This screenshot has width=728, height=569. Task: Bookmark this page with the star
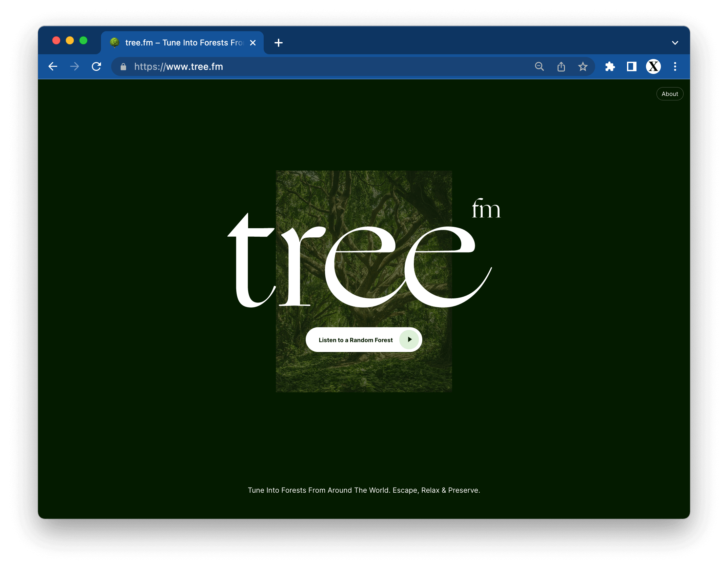point(583,66)
